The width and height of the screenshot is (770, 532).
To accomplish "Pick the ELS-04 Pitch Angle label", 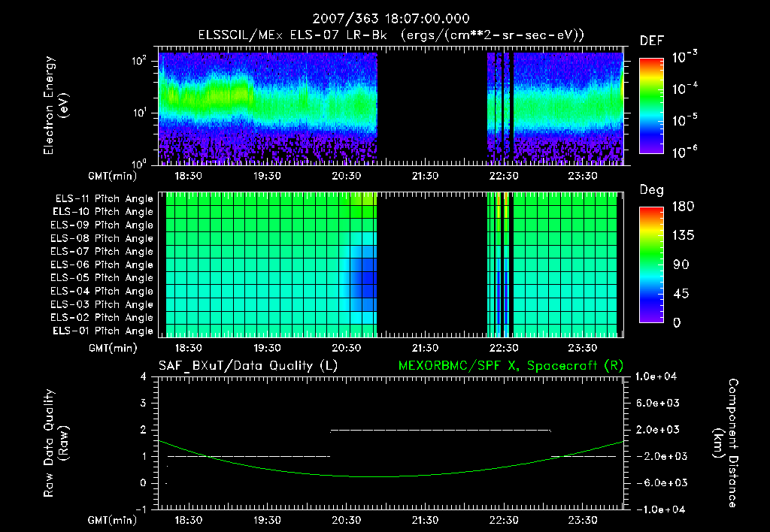I will [x=102, y=292].
